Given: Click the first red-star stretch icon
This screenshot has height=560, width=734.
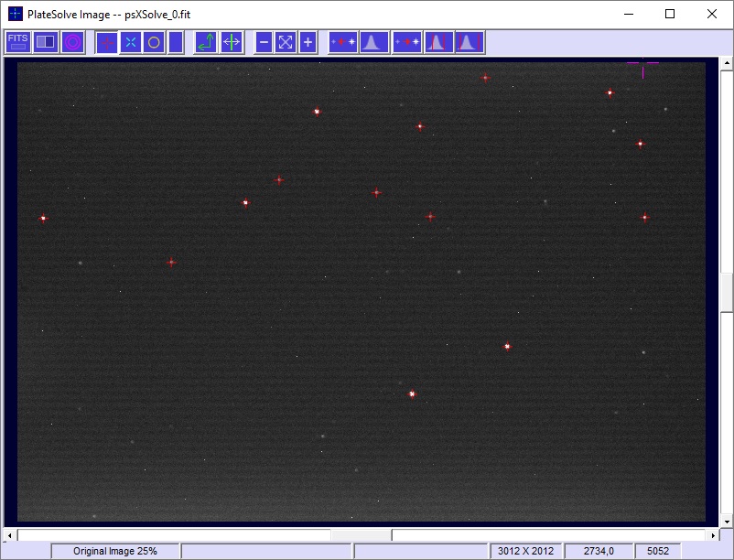Looking at the screenshot, I should (x=343, y=42).
